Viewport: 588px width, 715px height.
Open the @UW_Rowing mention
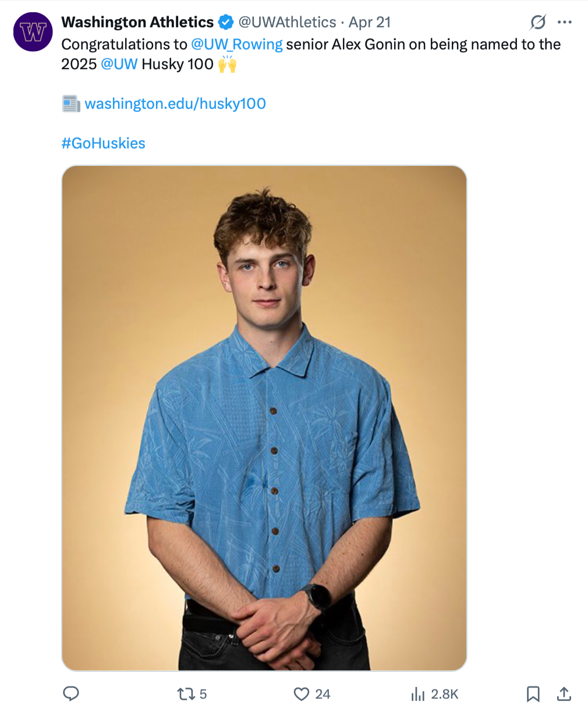237,44
